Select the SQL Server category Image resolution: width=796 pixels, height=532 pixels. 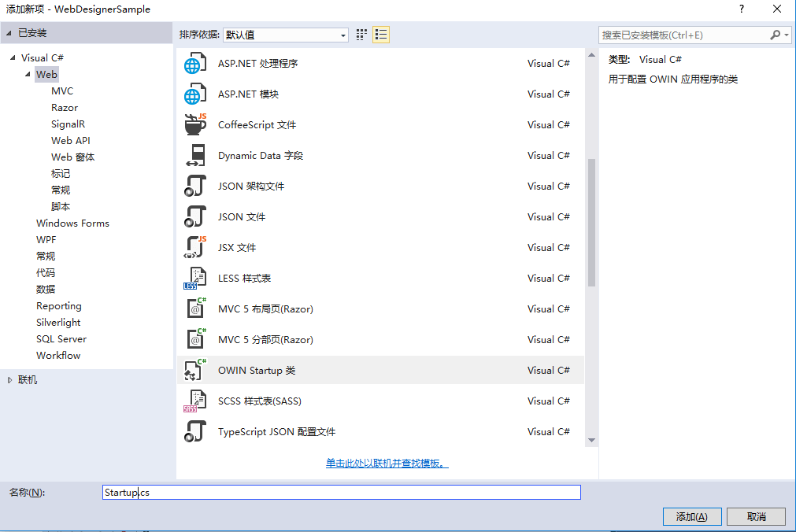[x=61, y=338]
